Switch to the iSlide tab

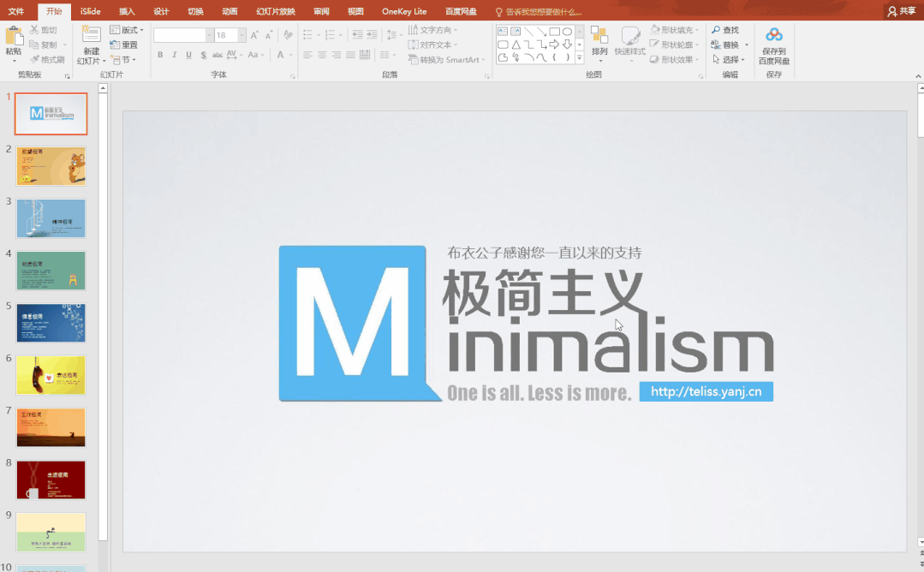(90, 11)
